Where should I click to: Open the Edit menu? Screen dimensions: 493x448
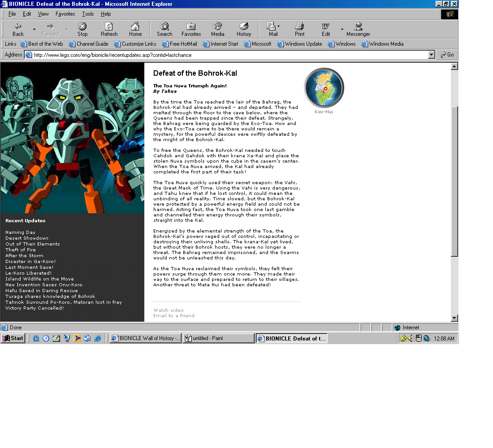click(x=27, y=14)
